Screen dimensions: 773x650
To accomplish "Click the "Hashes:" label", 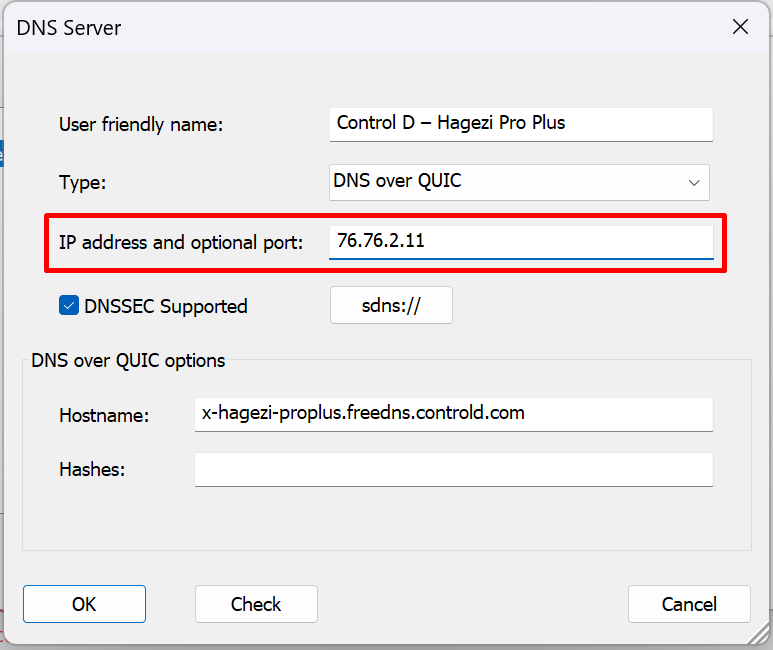I will (x=92, y=469).
